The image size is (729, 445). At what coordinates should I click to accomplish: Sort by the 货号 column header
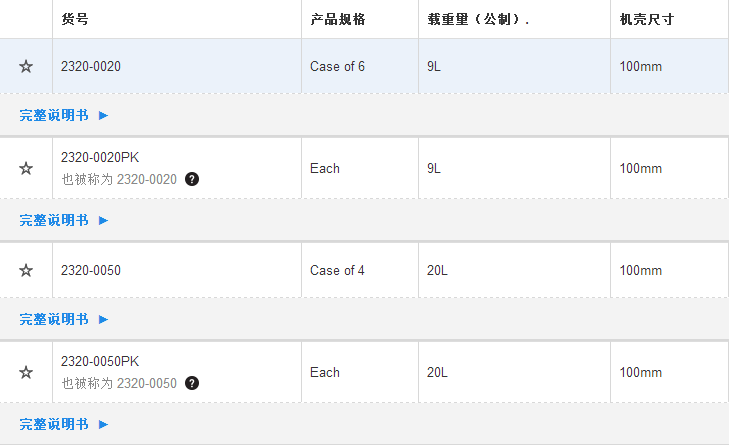point(75,20)
